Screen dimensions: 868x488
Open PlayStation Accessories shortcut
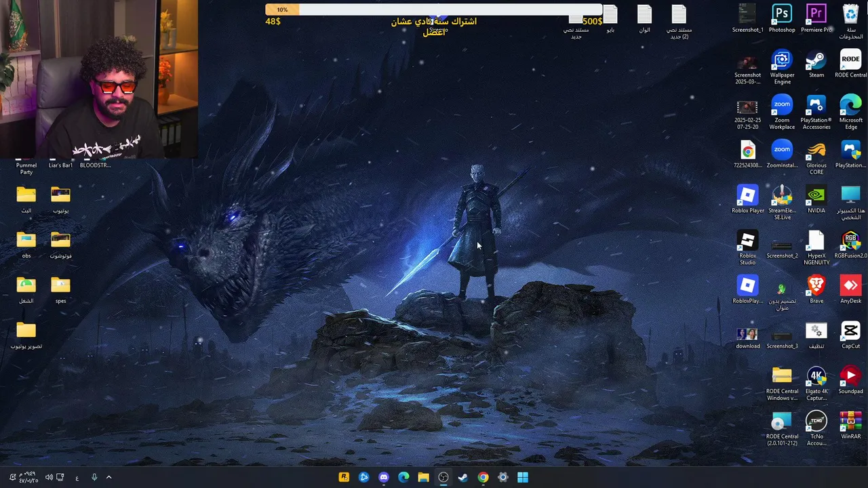pyautogui.click(x=816, y=112)
